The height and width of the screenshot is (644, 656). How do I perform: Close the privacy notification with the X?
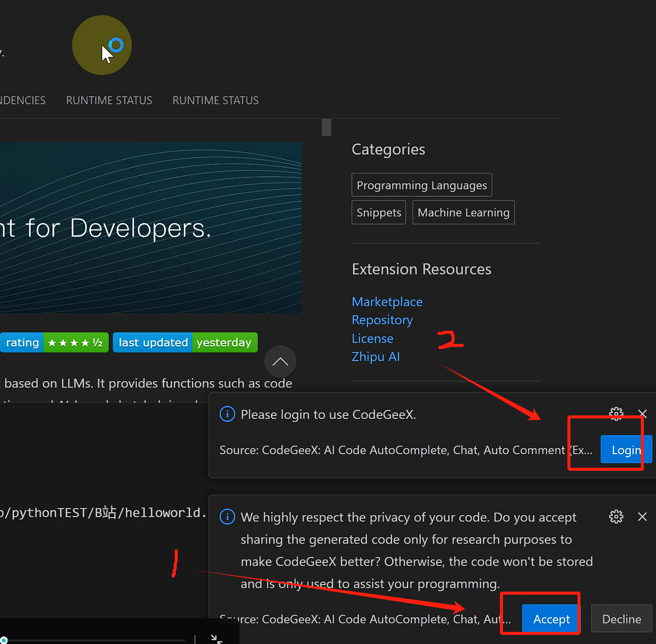point(642,517)
